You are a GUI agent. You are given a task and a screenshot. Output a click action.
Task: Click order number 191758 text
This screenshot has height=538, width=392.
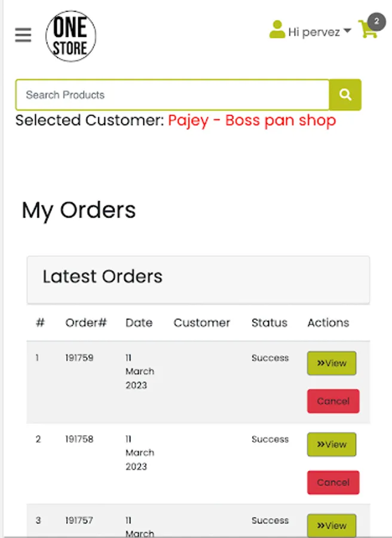pyautogui.click(x=79, y=439)
